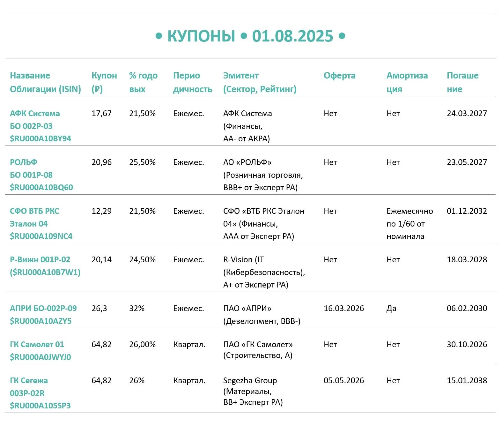Screen dimensions: 502x448
Task: Select the annual rate "26%"
Action: coord(137,381)
